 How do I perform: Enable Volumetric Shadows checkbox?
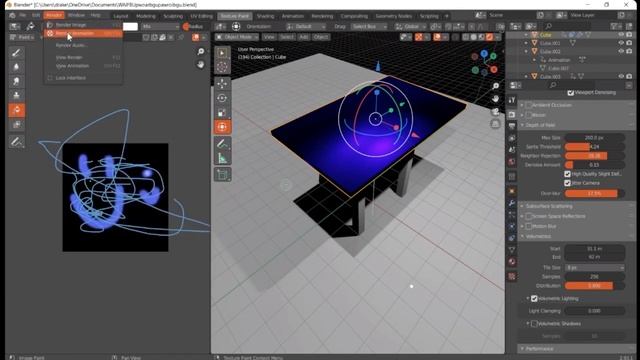[534, 324]
